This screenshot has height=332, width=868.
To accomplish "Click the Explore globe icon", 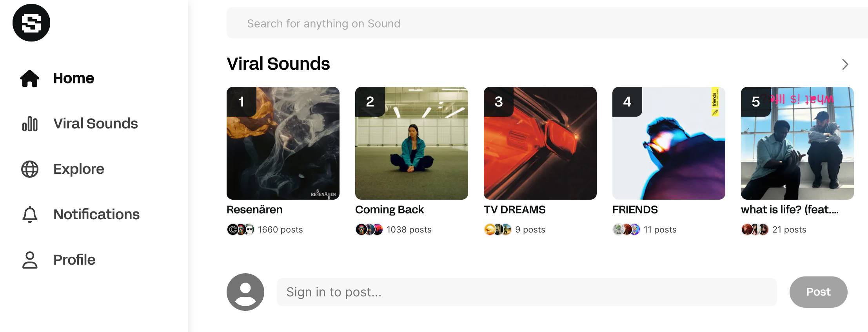I will coord(30,169).
